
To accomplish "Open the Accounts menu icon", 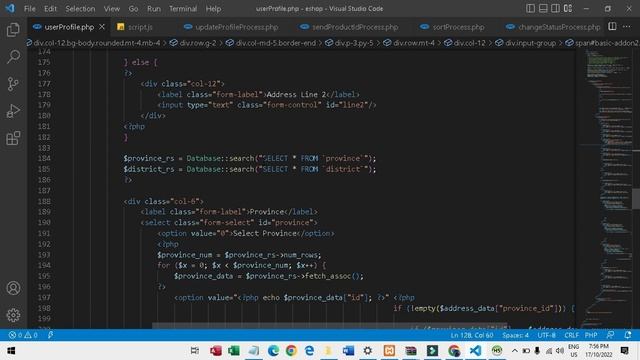I will (13, 288).
